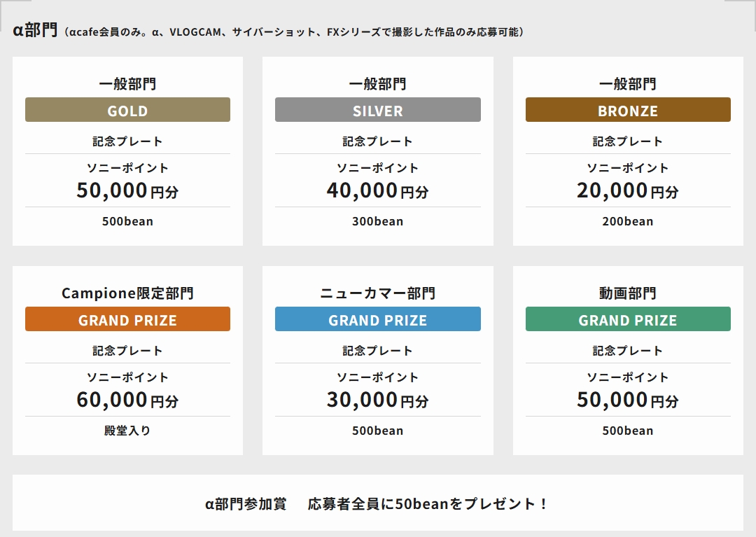Click the 40,000円分 prize amount
The height and width of the screenshot is (537, 756).
tap(377, 190)
